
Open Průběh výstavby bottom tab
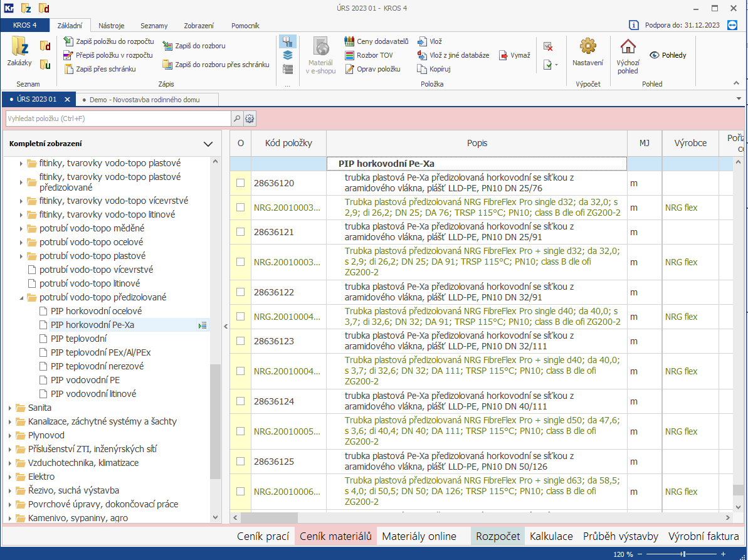(621, 537)
